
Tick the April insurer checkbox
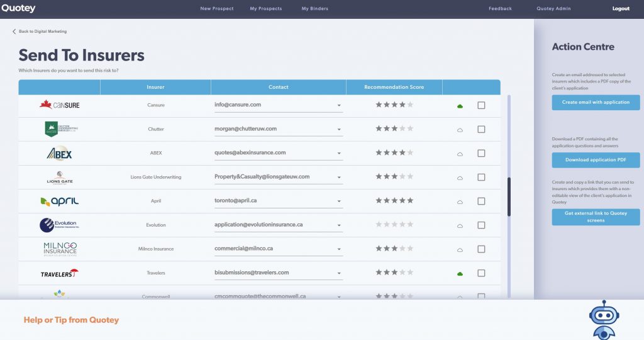coord(481,201)
